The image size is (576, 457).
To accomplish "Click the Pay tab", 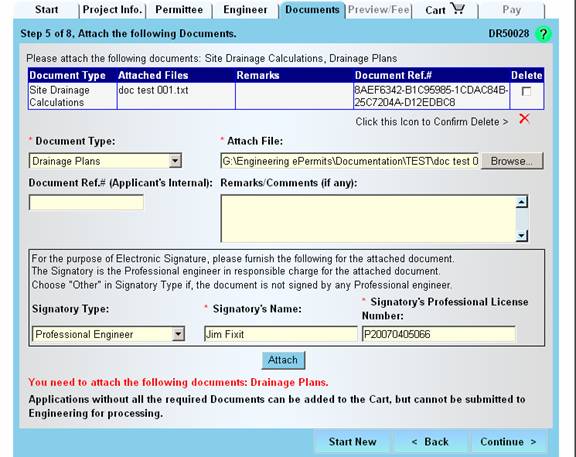I will [x=512, y=10].
